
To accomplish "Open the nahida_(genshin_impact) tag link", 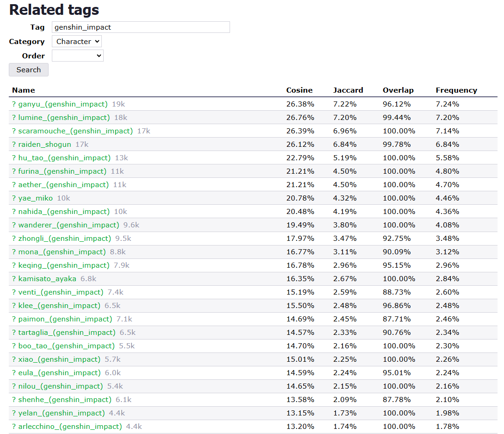I will click(64, 212).
